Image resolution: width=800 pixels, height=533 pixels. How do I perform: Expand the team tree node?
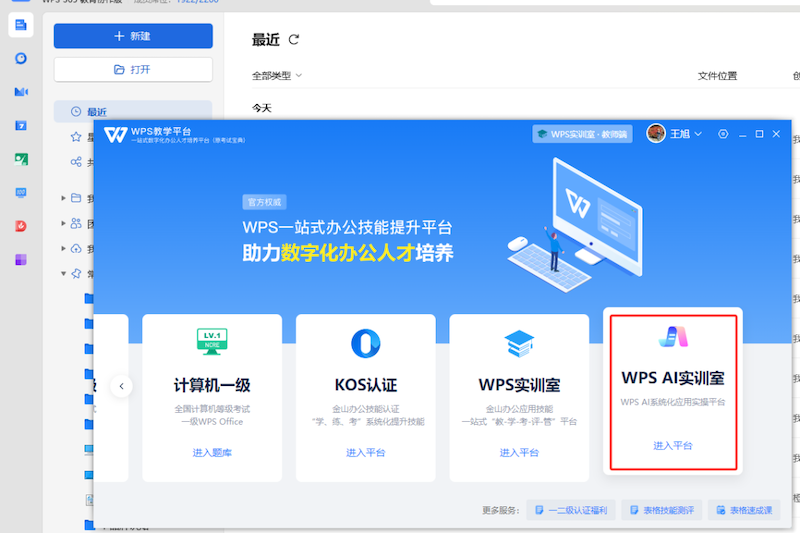[x=63, y=223]
